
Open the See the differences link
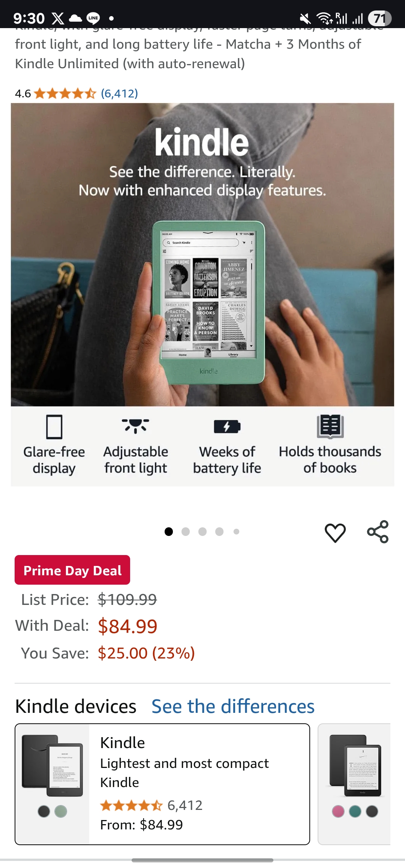tap(233, 706)
